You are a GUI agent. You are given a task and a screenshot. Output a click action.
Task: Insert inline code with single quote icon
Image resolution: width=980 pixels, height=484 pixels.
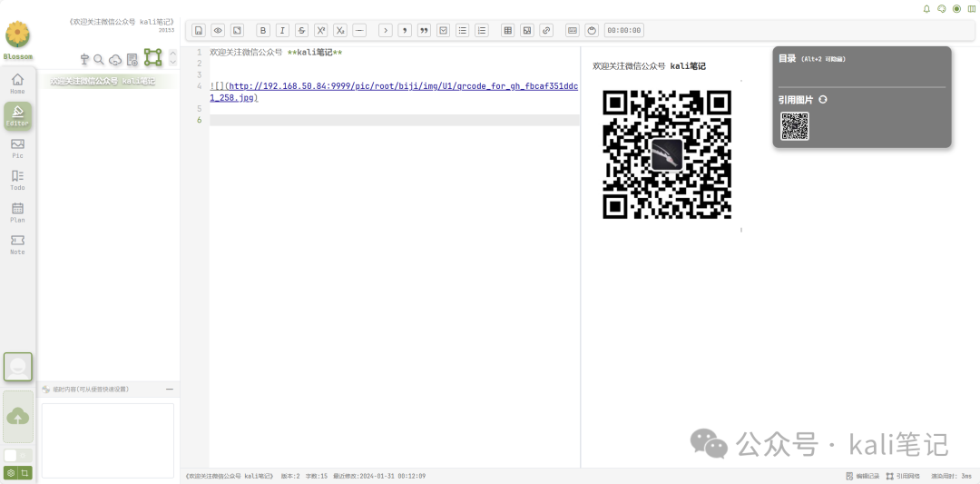coord(405,30)
